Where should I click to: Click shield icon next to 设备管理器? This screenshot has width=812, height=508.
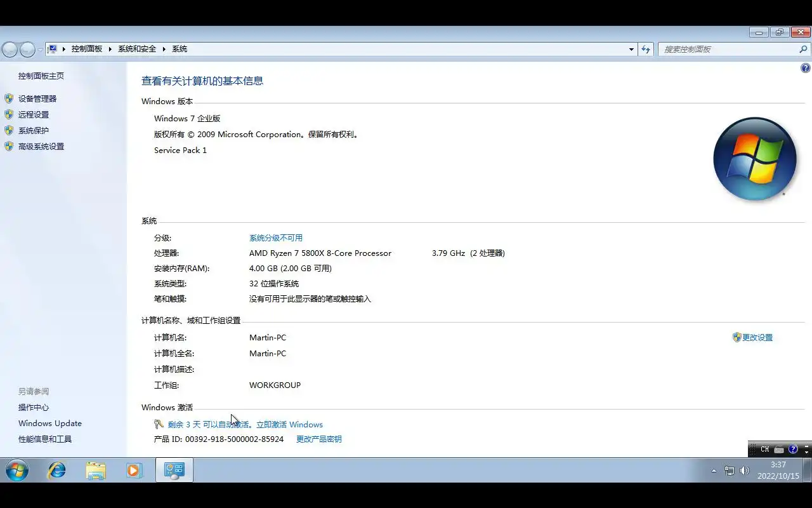click(x=9, y=98)
